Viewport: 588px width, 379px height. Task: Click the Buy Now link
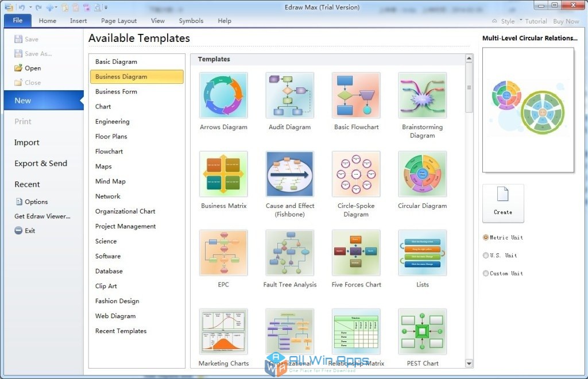coord(566,21)
